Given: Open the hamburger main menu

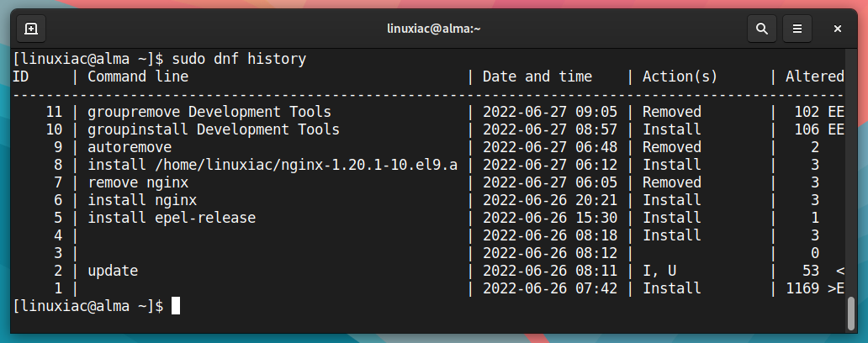Looking at the screenshot, I should (797, 29).
